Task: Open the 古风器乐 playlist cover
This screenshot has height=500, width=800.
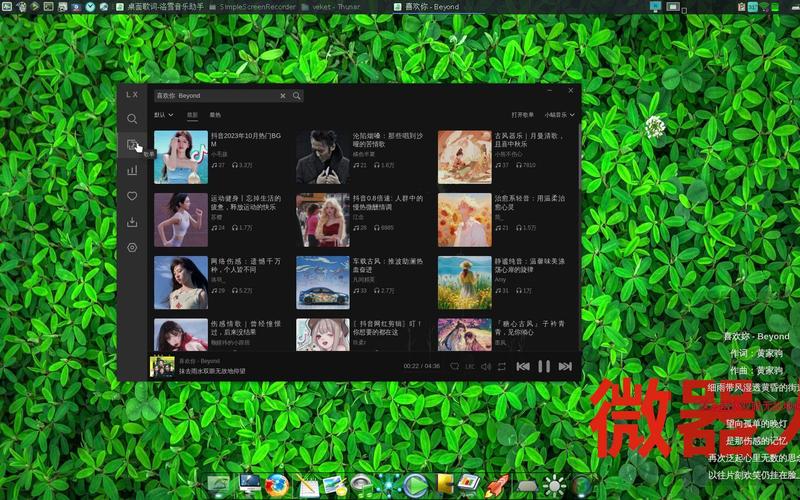Action: tap(465, 157)
